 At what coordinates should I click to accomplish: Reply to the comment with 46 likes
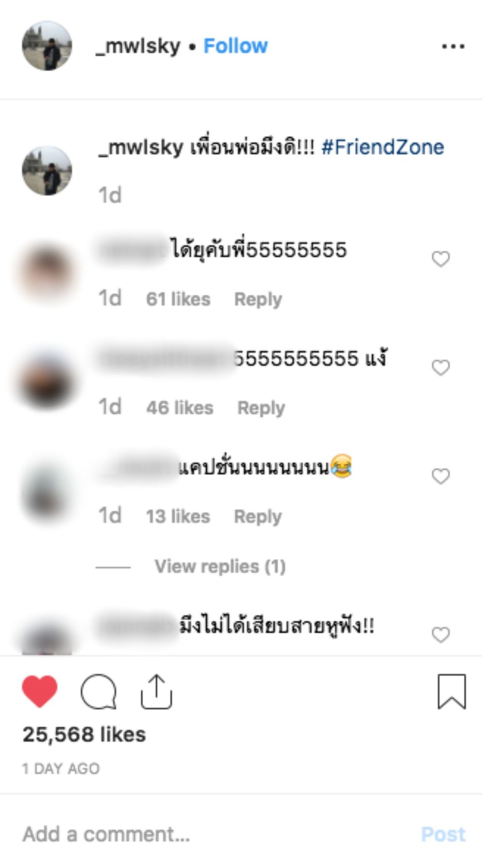[x=261, y=408]
